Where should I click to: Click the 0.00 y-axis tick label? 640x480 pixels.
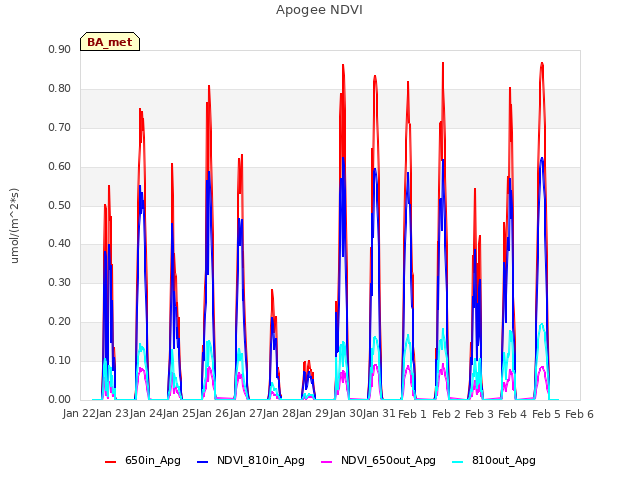tap(60, 400)
